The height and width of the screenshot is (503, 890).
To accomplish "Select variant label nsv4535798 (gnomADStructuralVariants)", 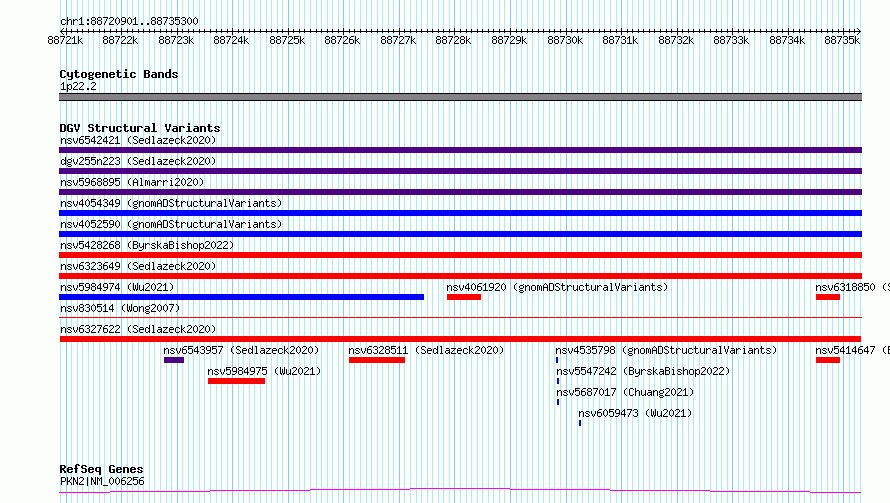I will pos(666,350).
